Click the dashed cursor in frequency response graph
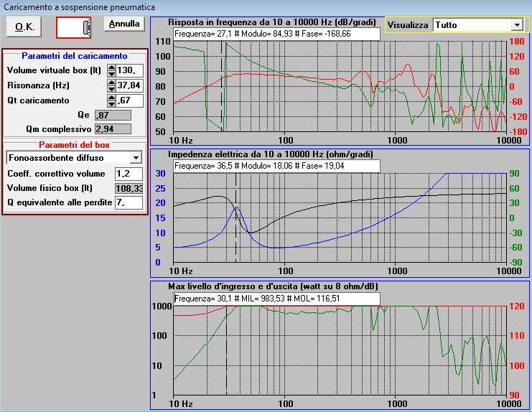The height and width of the screenshot is (412, 532). pyautogui.click(x=222, y=86)
